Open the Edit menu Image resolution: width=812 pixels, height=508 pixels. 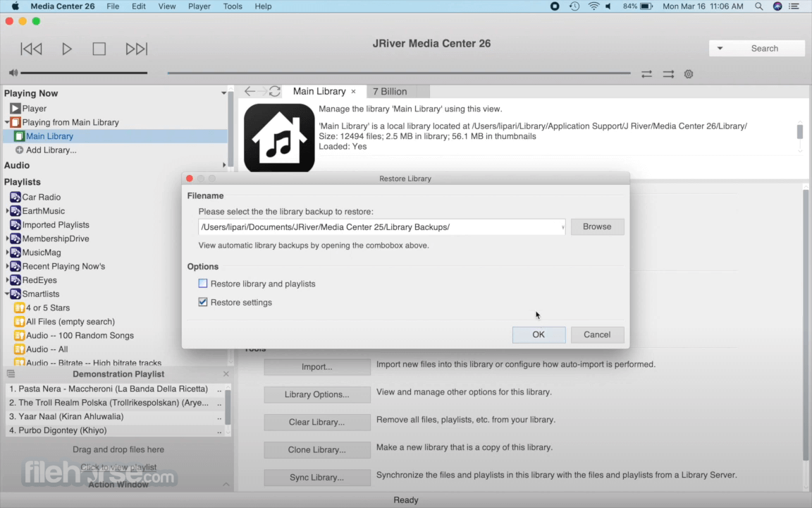click(x=138, y=6)
